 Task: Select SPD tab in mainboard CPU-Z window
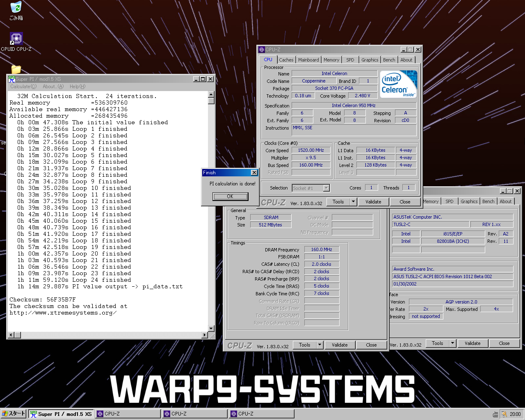point(450,201)
